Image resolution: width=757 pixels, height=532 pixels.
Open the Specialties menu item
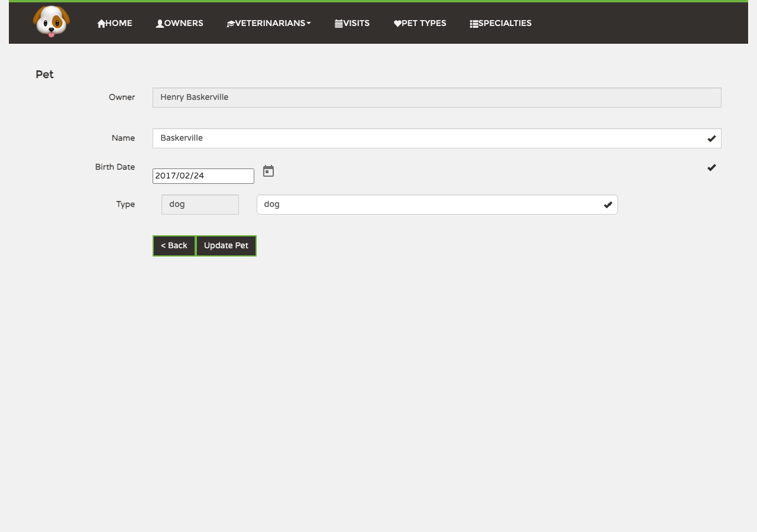(x=500, y=23)
